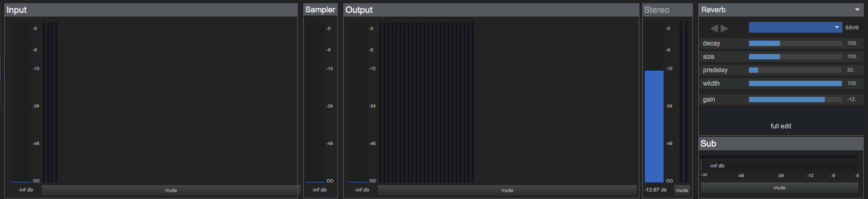The width and height of the screenshot is (868, 199).
Task: Mute the Output section
Action: pyautogui.click(x=507, y=190)
